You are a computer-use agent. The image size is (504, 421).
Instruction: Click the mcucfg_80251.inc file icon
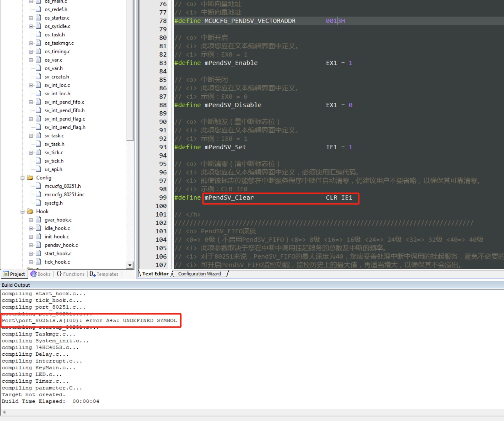pos(38,194)
